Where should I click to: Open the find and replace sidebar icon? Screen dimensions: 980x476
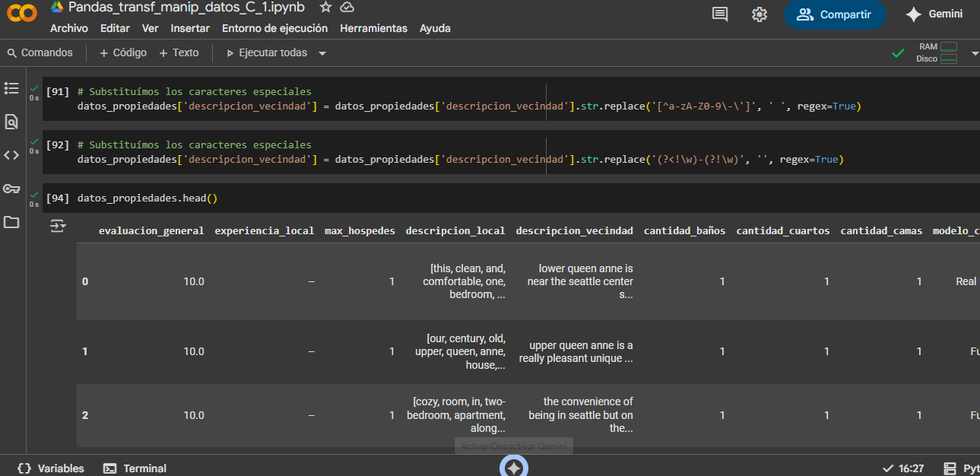pos(11,122)
